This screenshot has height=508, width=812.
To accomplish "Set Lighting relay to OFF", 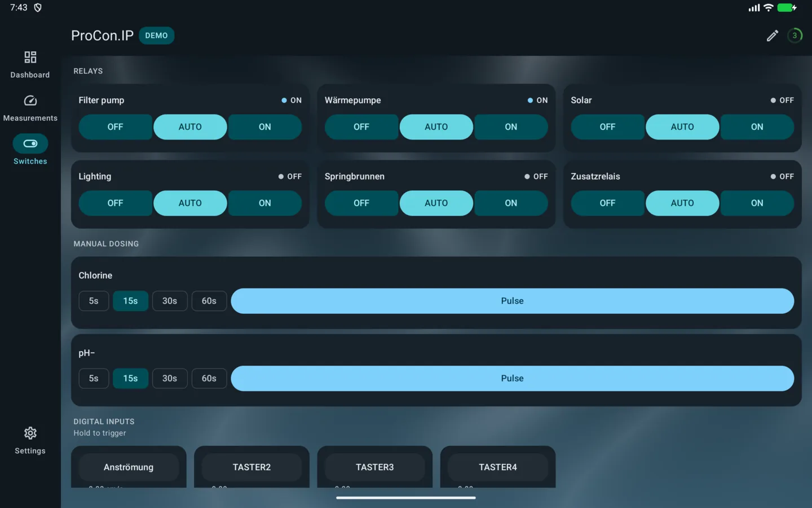I will (x=115, y=203).
